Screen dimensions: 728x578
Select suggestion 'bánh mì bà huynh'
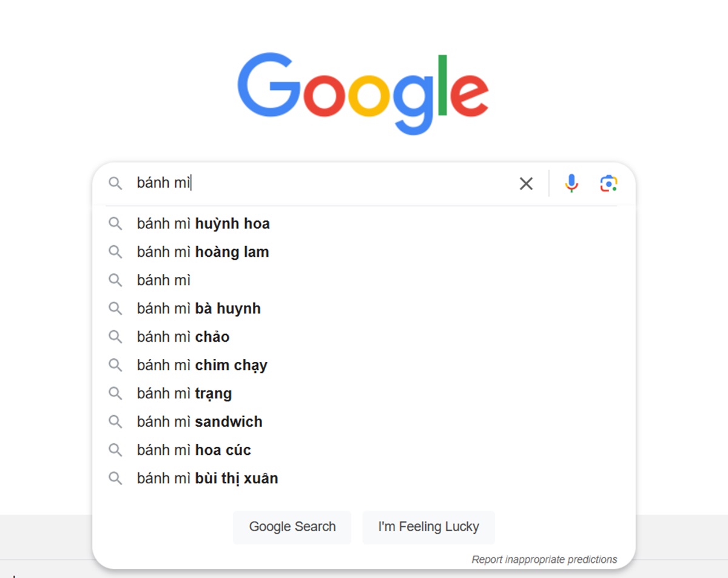[364, 308]
